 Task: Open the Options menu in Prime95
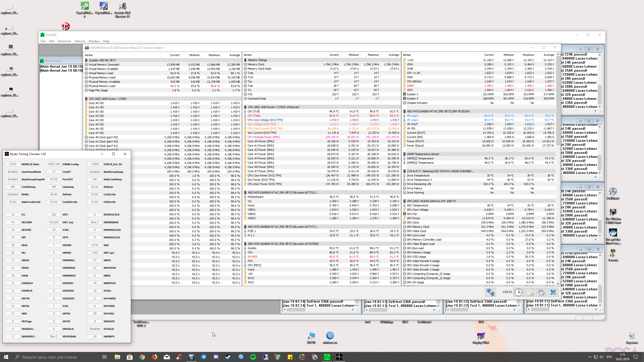click(79, 41)
